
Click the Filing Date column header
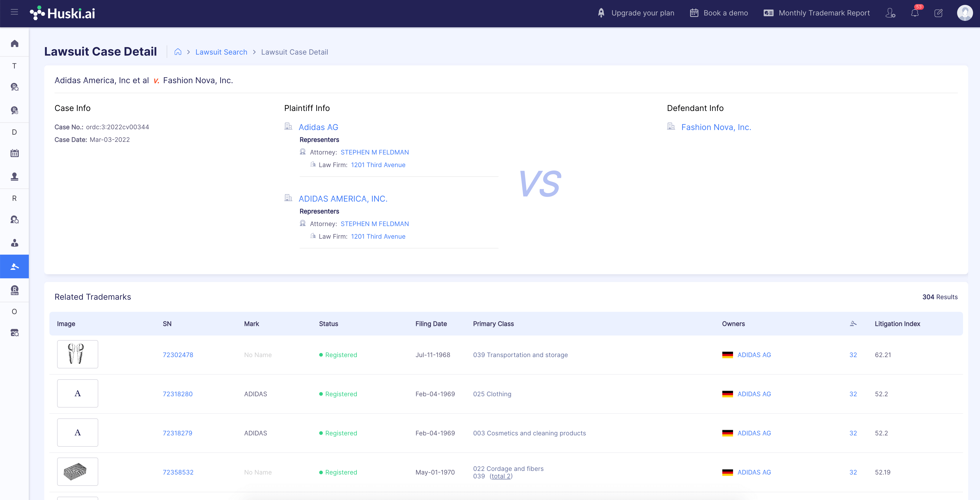pos(431,324)
